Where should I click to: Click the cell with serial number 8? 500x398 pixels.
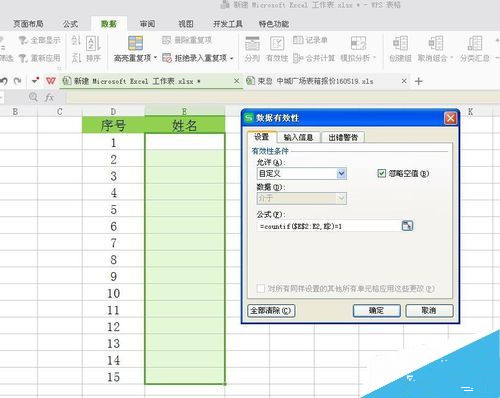[x=114, y=260]
